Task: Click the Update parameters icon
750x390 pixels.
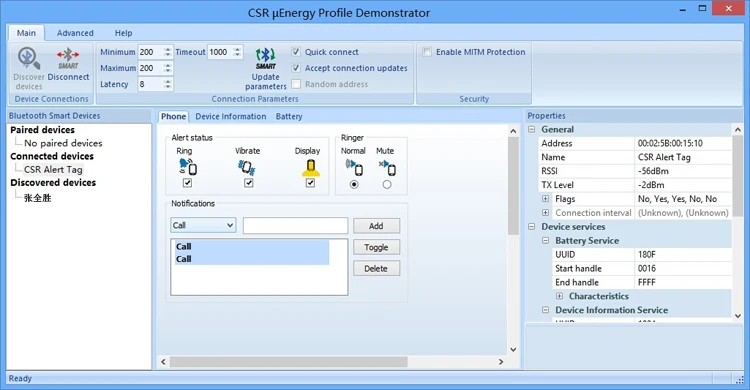Action: [265, 59]
